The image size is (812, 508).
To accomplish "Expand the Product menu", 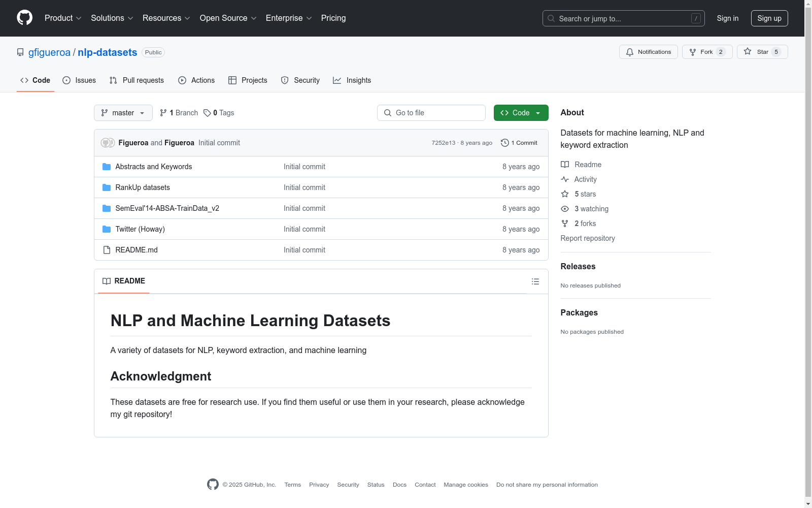I will (63, 18).
